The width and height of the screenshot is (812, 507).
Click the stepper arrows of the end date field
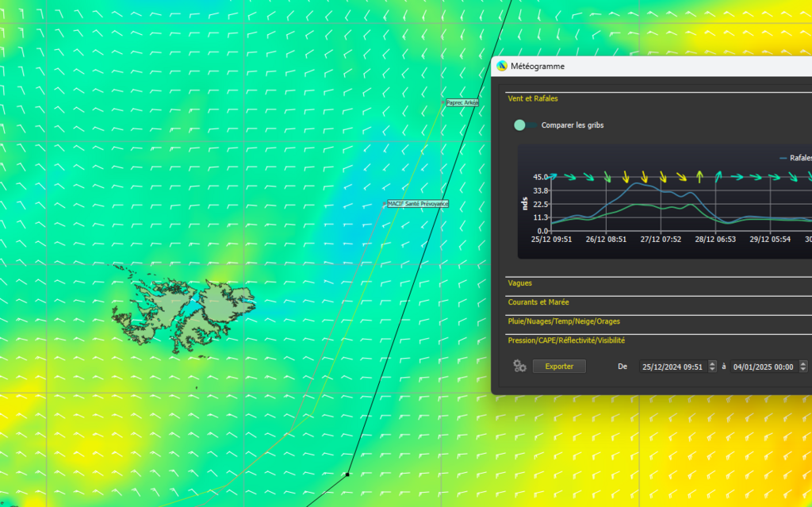pyautogui.click(x=803, y=367)
